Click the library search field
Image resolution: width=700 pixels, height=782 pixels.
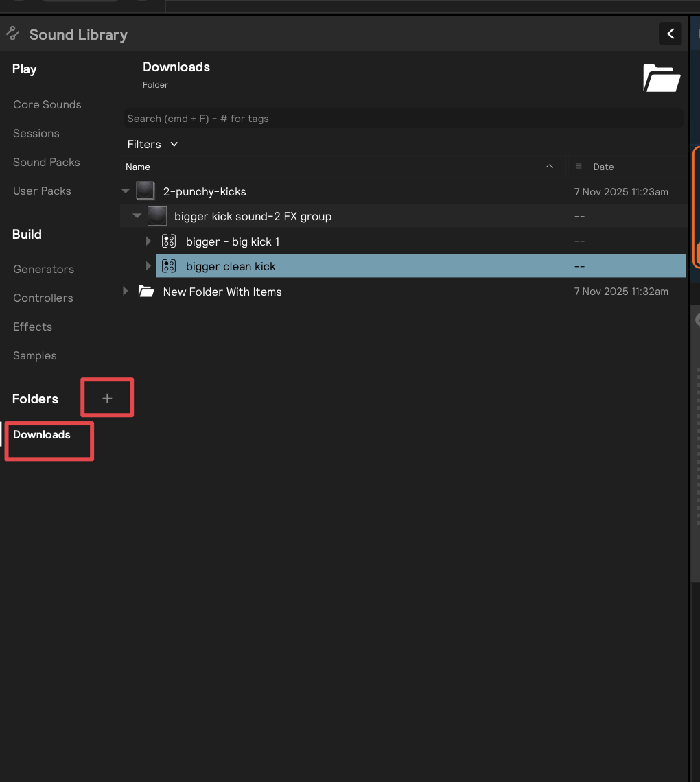pos(401,119)
